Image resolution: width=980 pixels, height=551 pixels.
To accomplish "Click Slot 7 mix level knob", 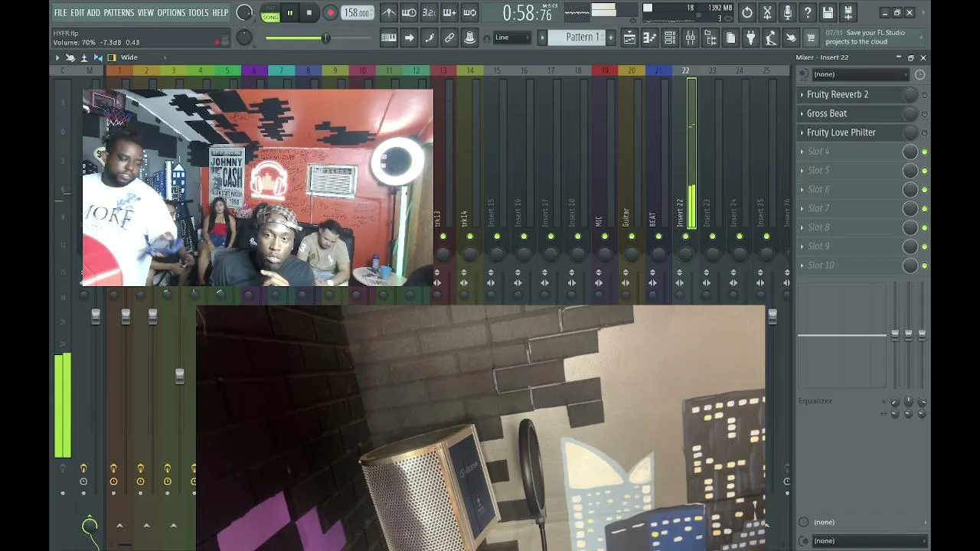I will (910, 209).
